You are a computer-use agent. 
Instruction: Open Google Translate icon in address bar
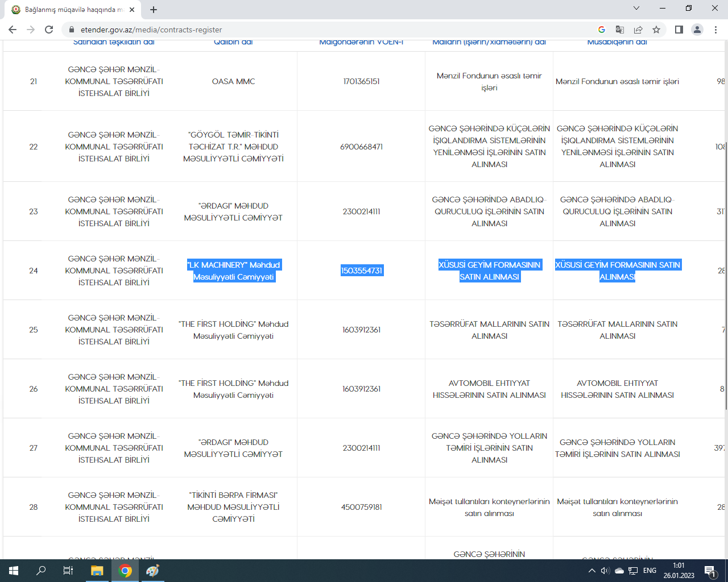pos(620,30)
